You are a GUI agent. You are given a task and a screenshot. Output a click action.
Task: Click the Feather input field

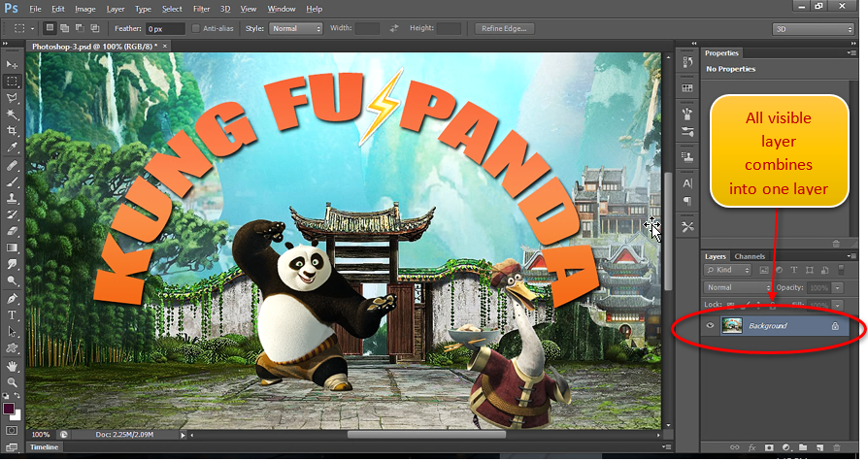click(165, 29)
